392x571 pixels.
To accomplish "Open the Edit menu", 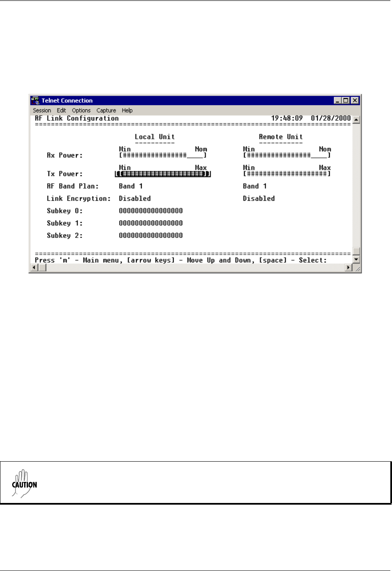I will (61, 110).
